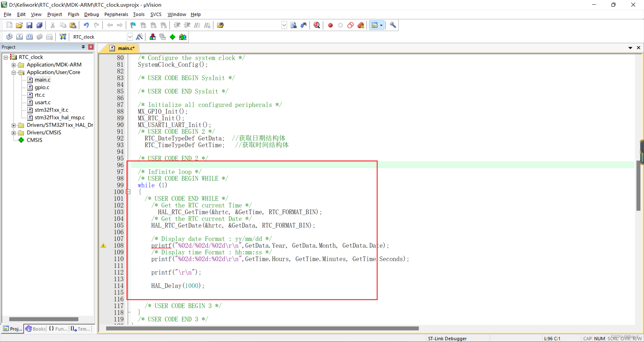Select rtc.c in the project tree

click(40, 95)
